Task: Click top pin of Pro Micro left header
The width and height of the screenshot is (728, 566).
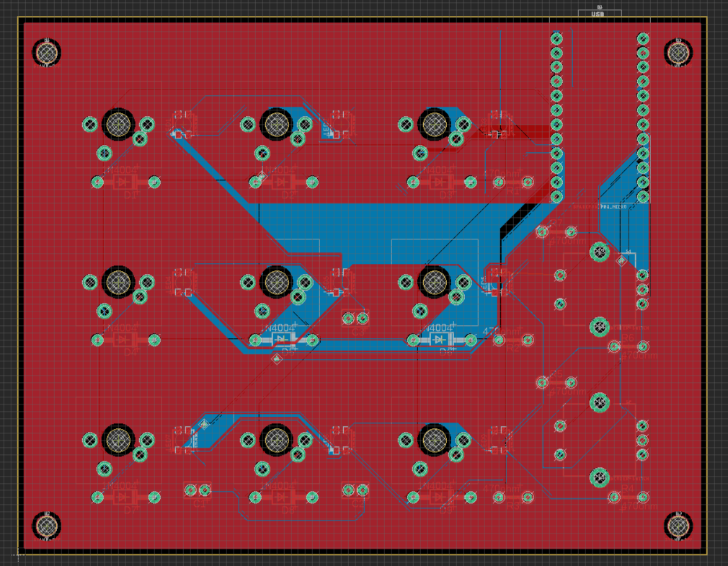Action: [x=556, y=38]
